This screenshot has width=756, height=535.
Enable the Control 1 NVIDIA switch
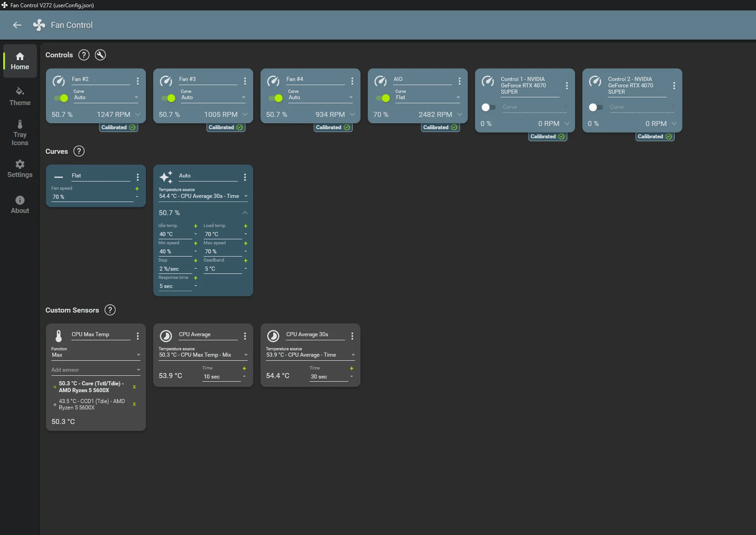[x=488, y=107]
